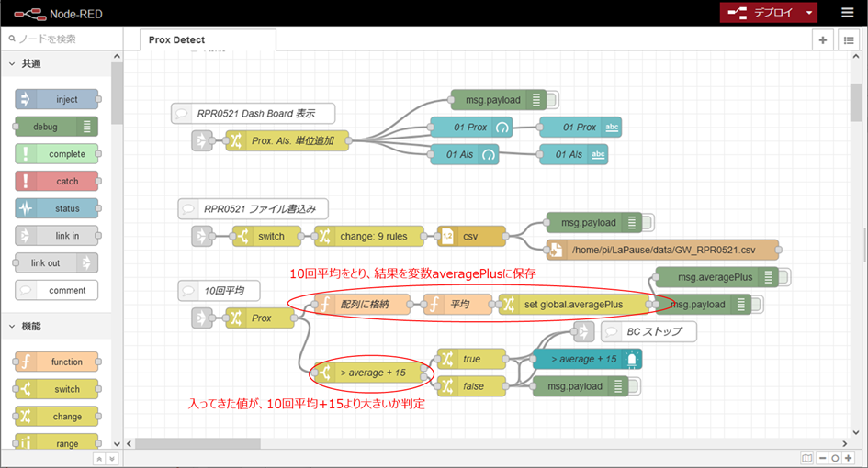Click the zoom in plus icon

848,458
